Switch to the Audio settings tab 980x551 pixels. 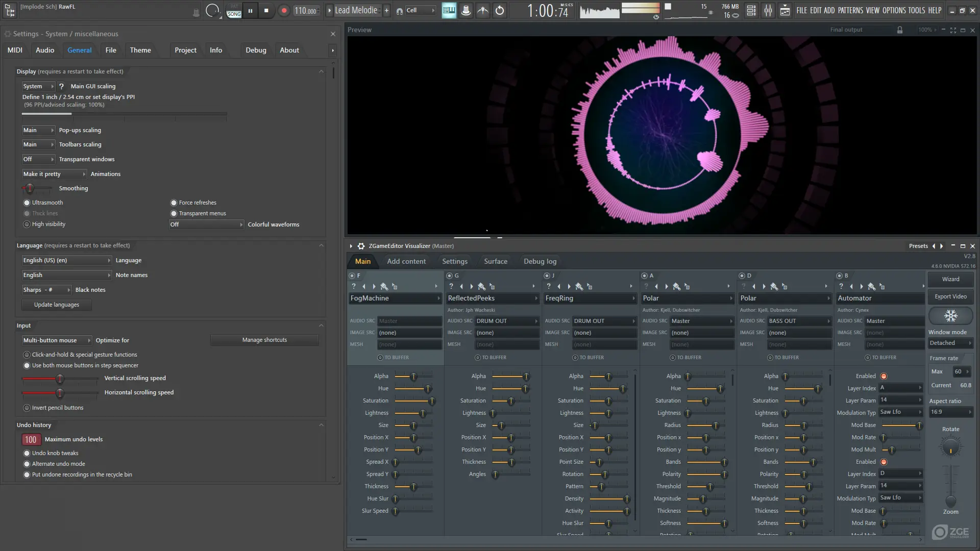click(45, 50)
